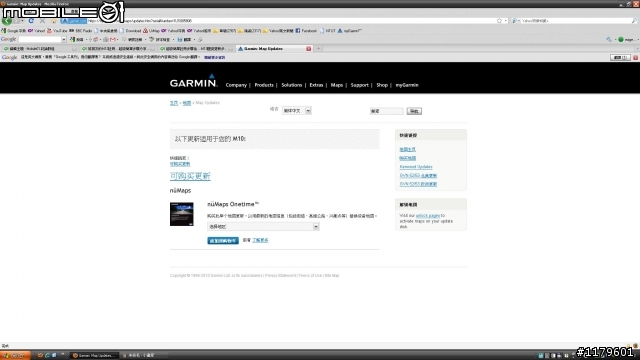Click the Windows Start button
This screenshot has width=640, height=360.
click(15, 356)
